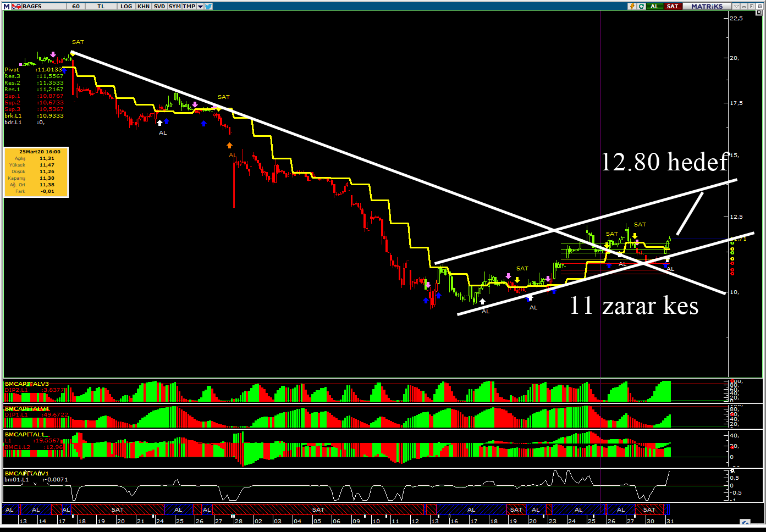766x532 pixels.
Task: Click the 11 zarar kes annotation text
Action: [634, 306]
